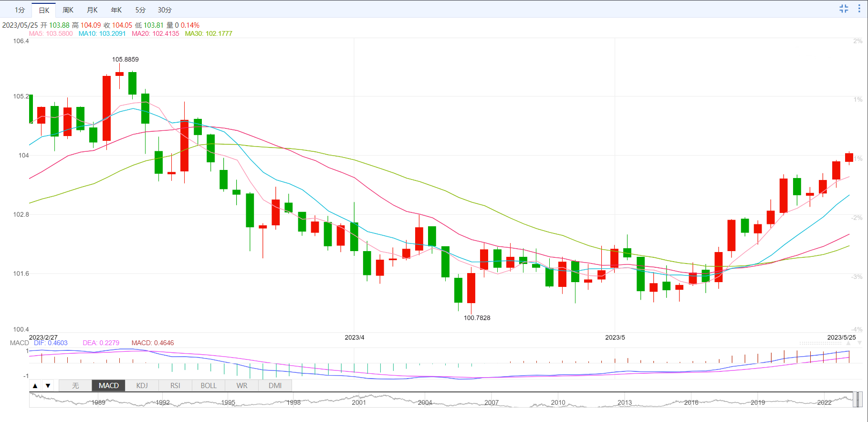Viewport: 868px width, 422px height.
Task: Select the 30分 interval tab
Action: (x=165, y=10)
